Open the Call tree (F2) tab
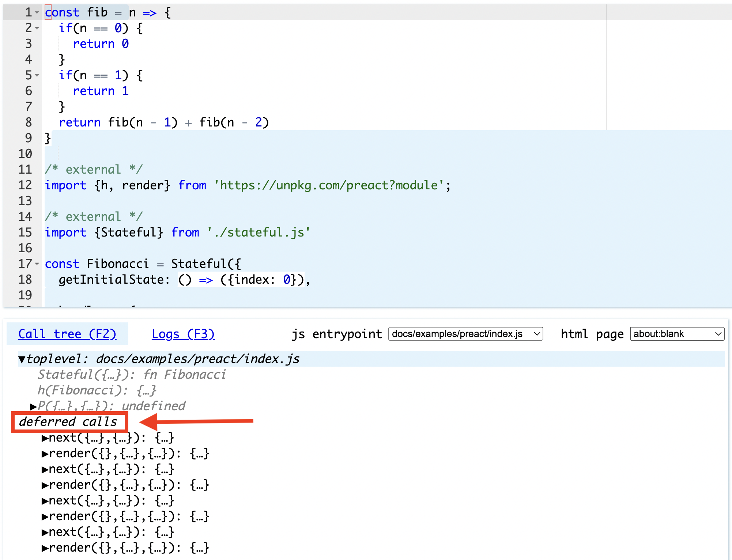The image size is (732, 560). tap(67, 334)
